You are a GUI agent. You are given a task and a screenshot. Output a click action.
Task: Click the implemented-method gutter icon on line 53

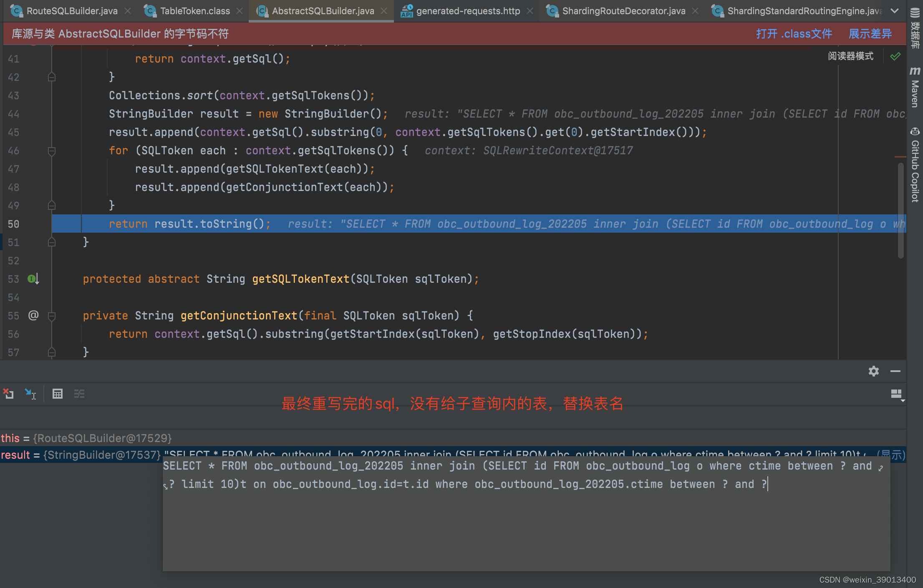point(33,279)
